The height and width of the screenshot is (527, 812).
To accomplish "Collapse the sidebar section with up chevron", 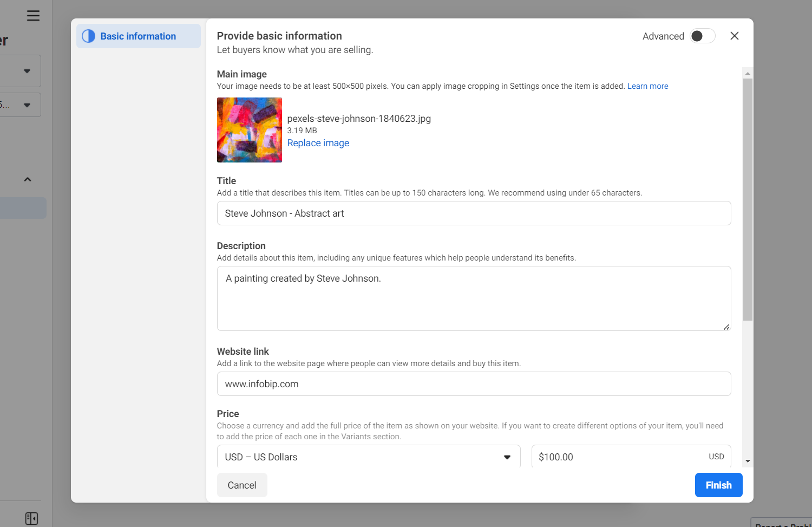I will point(27,179).
